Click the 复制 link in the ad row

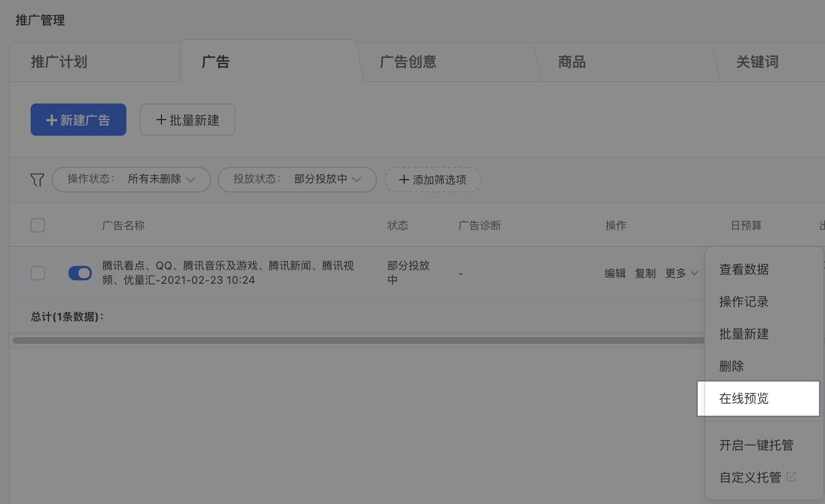pyautogui.click(x=645, y=273)
